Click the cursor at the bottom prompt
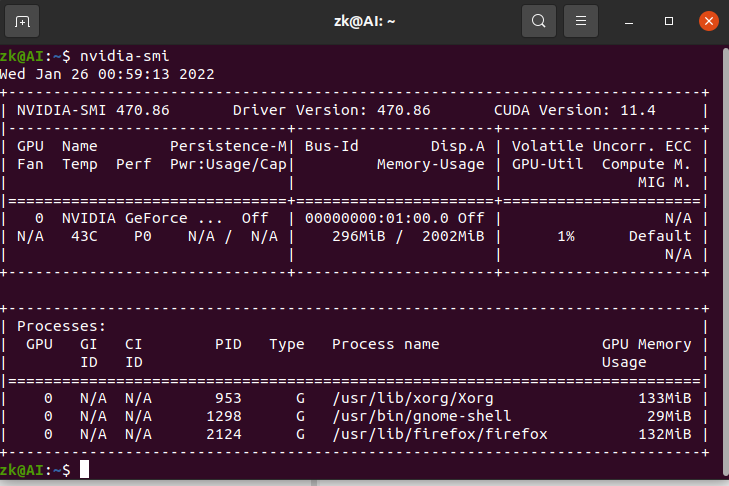Screen dimensions: 729x486 pos(84,469)
